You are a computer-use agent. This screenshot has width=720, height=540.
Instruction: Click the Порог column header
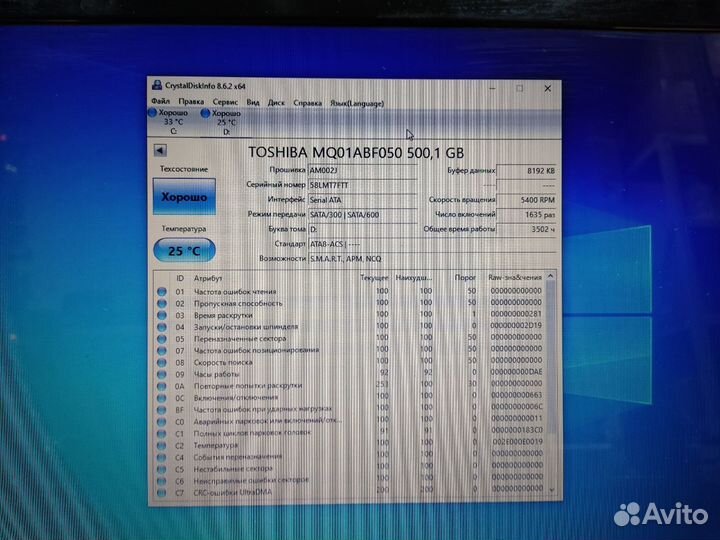tap(465, 278)
